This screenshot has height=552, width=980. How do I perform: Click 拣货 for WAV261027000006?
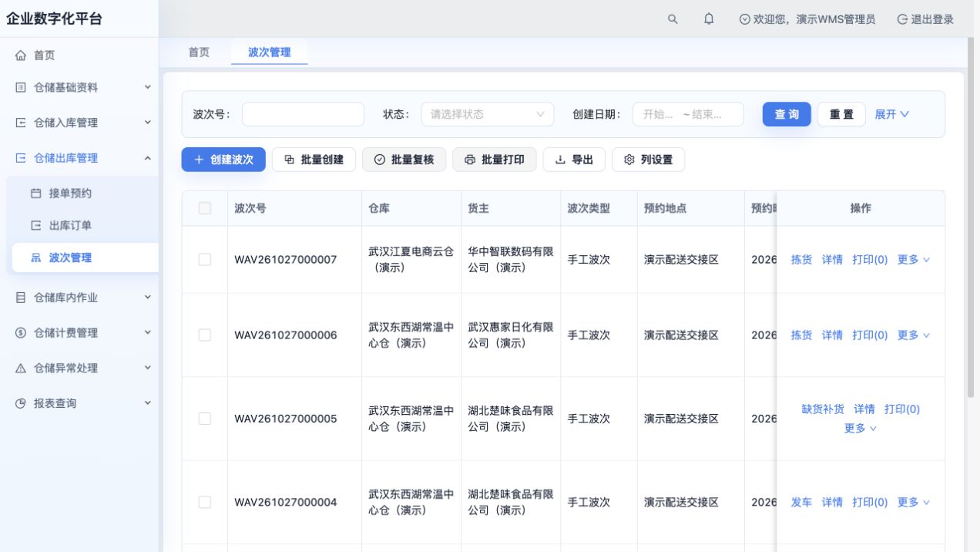[801, 335]
